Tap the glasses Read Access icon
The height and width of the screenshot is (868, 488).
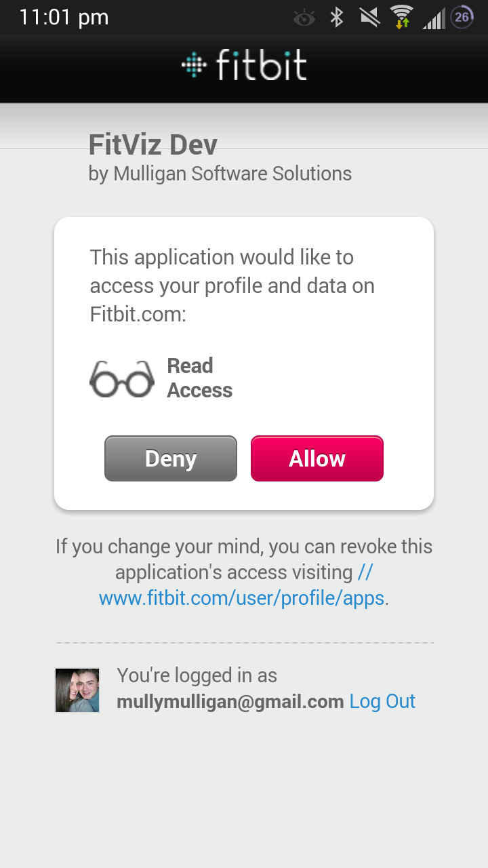tap(122, 378)
